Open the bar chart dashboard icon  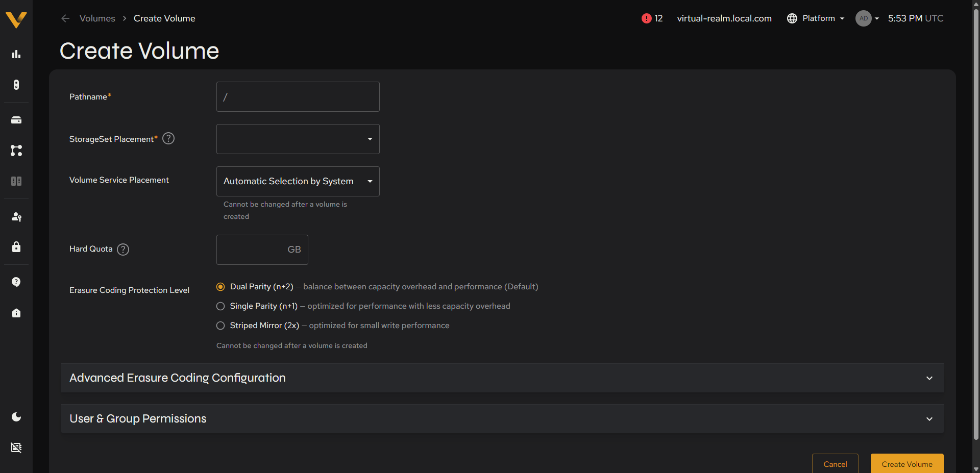(16, 54)
